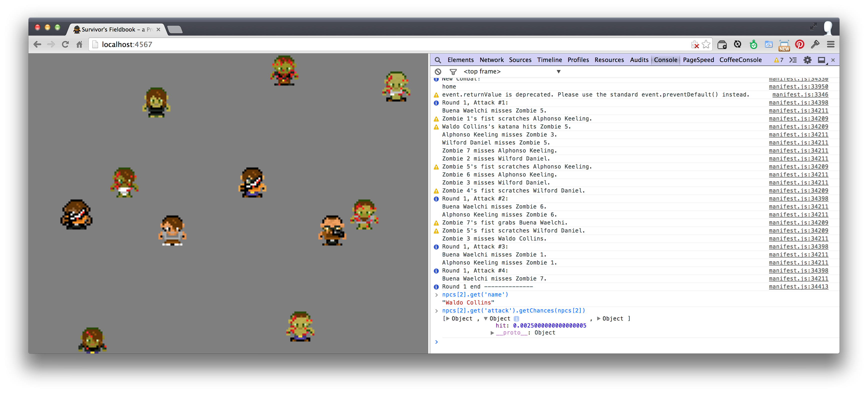The height and width of the screenshot is (393, 868).
Task: Reload the page with the refresh icon
Action: coord(65,44)
